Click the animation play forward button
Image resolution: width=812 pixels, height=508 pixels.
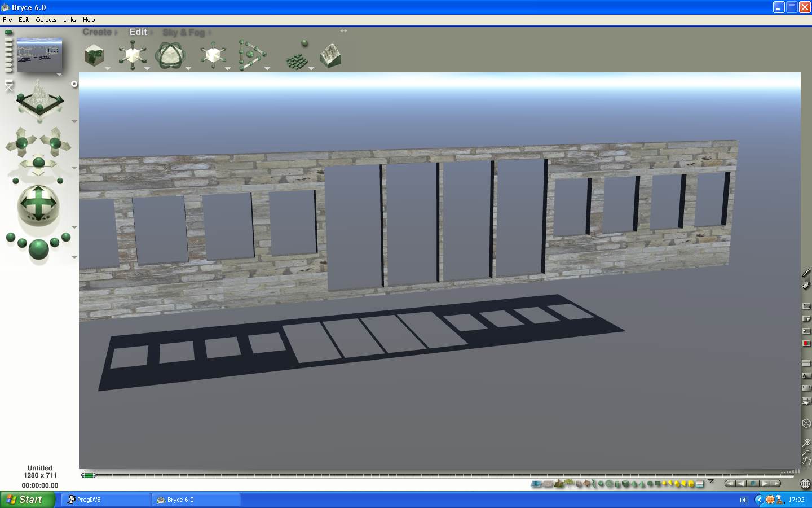pyautogui.click(x=764, y=484)
